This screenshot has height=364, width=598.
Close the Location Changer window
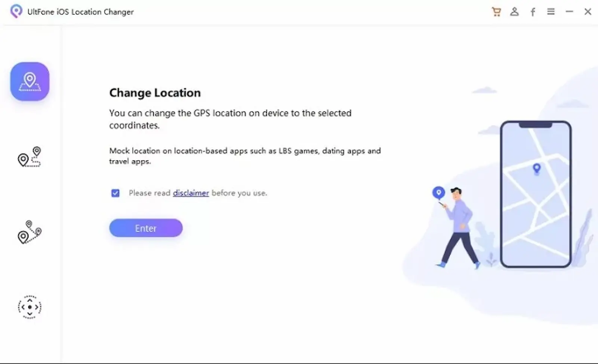[588, 12]
